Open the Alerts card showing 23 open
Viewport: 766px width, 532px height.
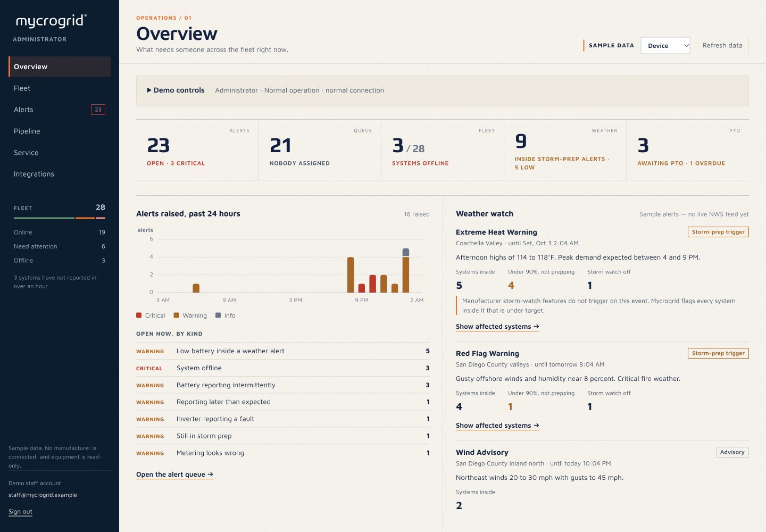(x=197, y=150)
